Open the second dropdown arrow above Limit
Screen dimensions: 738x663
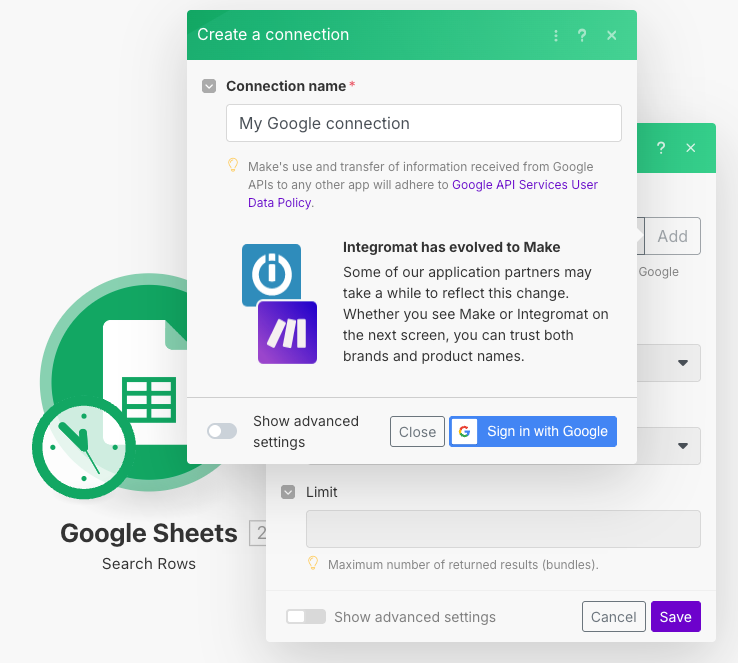pyautogui.click(x=683, y=446)
